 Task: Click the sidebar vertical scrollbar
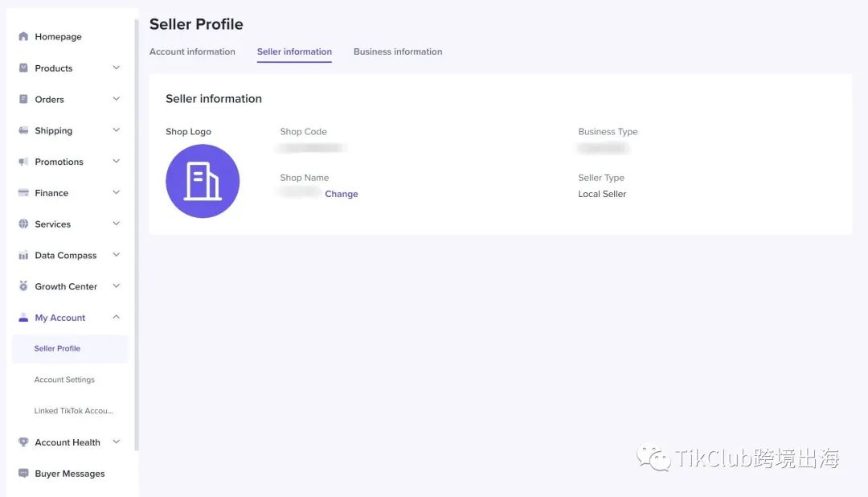pyautogui.click(x=137, y=233)
